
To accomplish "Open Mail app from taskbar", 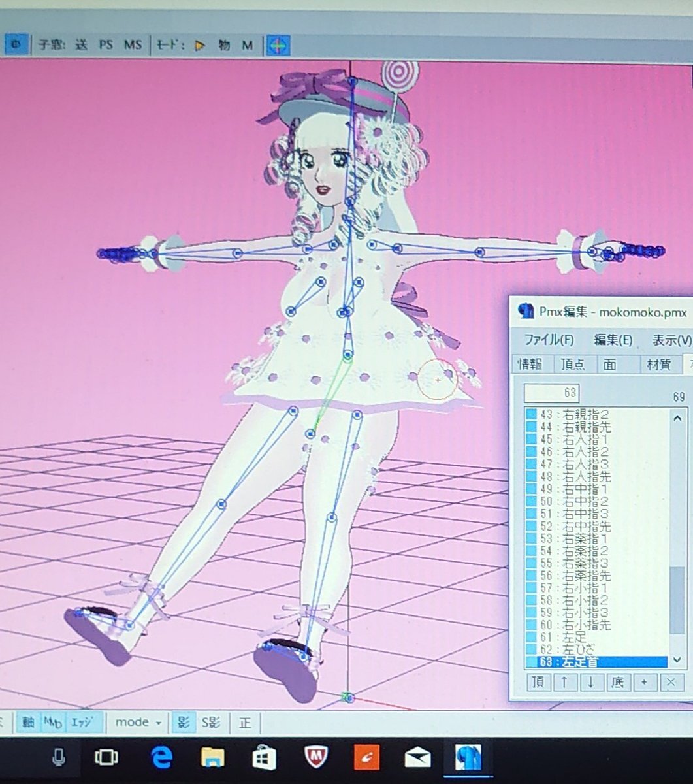I will 418,758.
